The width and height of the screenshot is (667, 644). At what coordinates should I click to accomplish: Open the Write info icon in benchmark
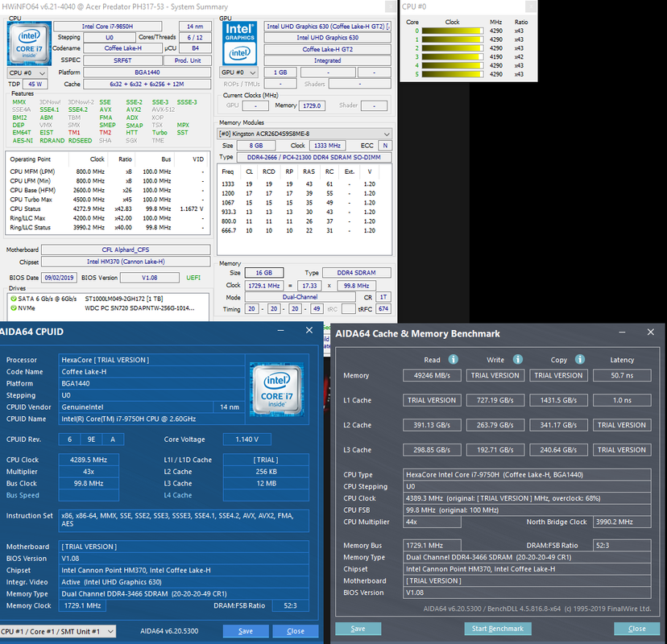pyautogui.click(x=518, y=360)
